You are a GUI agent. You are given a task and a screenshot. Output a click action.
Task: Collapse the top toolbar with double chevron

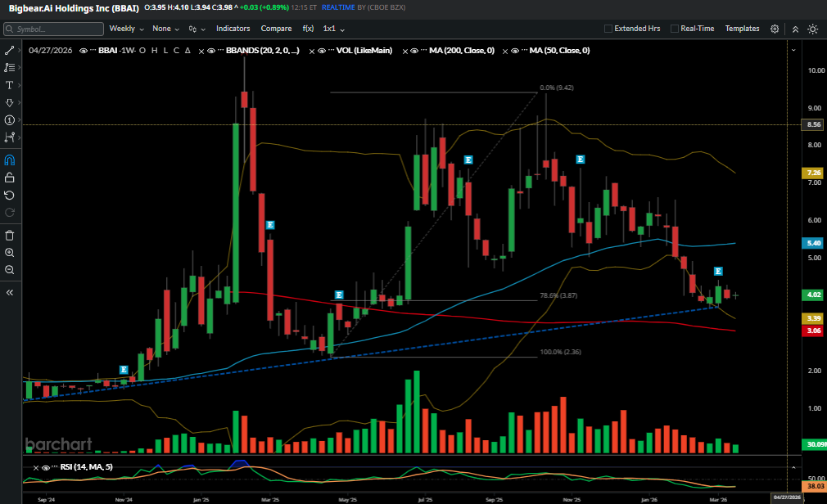tap(795, 29)
